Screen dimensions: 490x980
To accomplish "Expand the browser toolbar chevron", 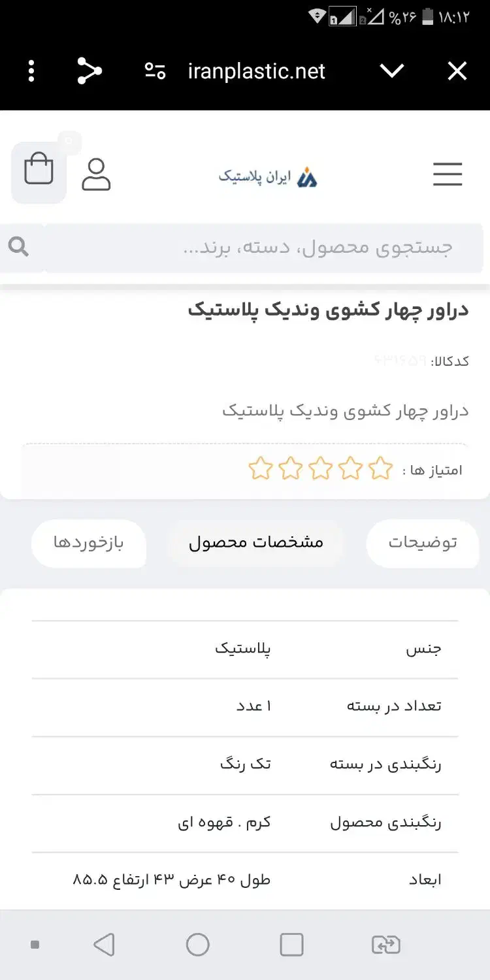I will (392, 72).
